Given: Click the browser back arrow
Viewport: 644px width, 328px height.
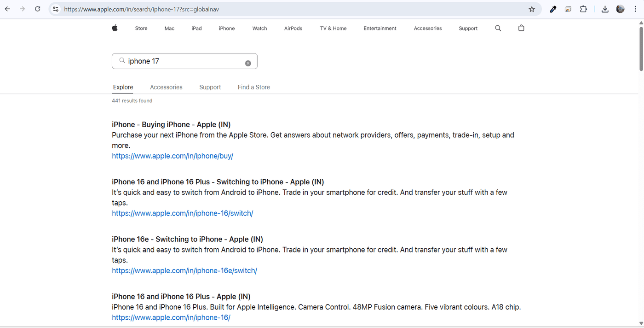Looking at the screenshot, I should [x=7, y=9].
